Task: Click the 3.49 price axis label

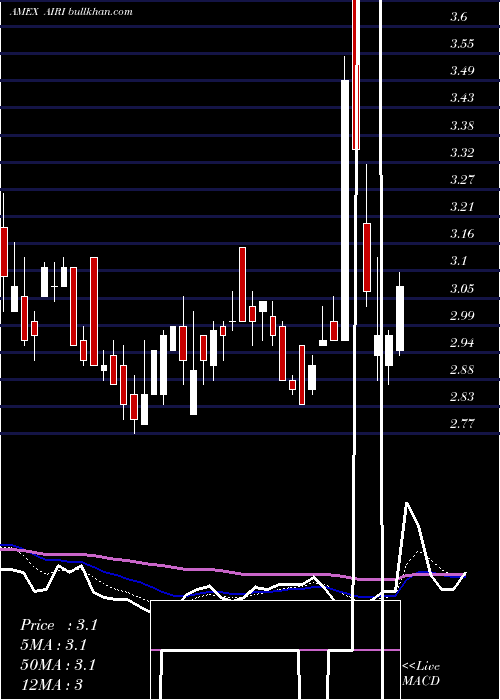Action: coord(462,71)
